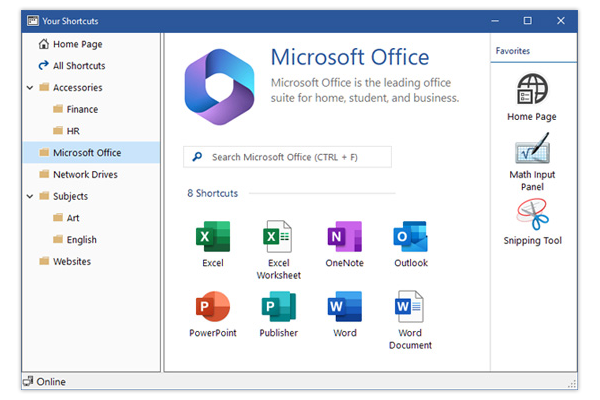
Task: Click the Accessories folder icon
Action: point(44,87)
